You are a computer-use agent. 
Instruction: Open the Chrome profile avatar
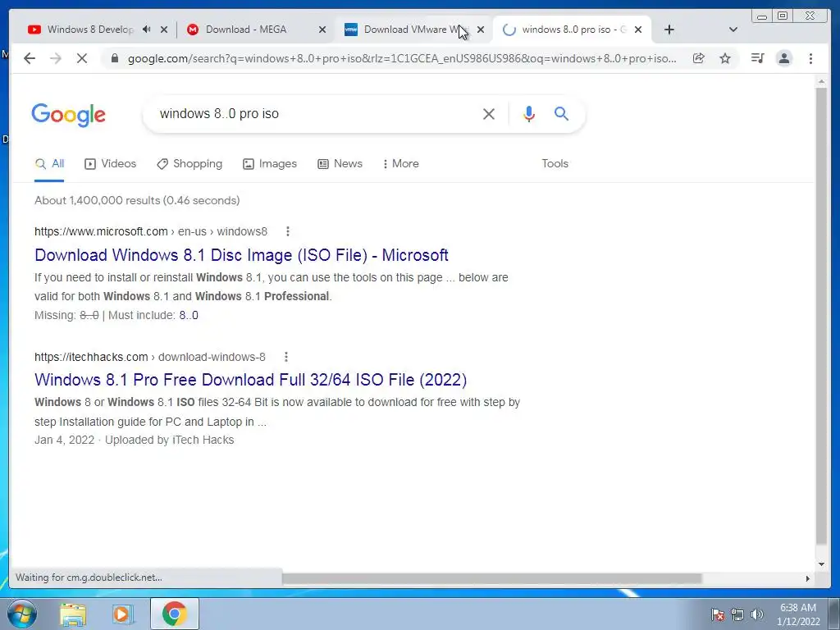pyautogui.click(x=783, y=58)
